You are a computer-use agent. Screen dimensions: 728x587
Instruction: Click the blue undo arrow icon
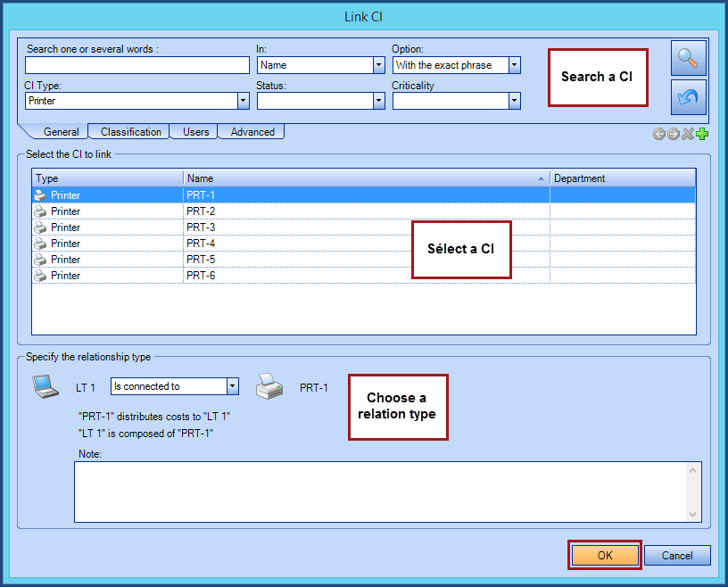688,96
